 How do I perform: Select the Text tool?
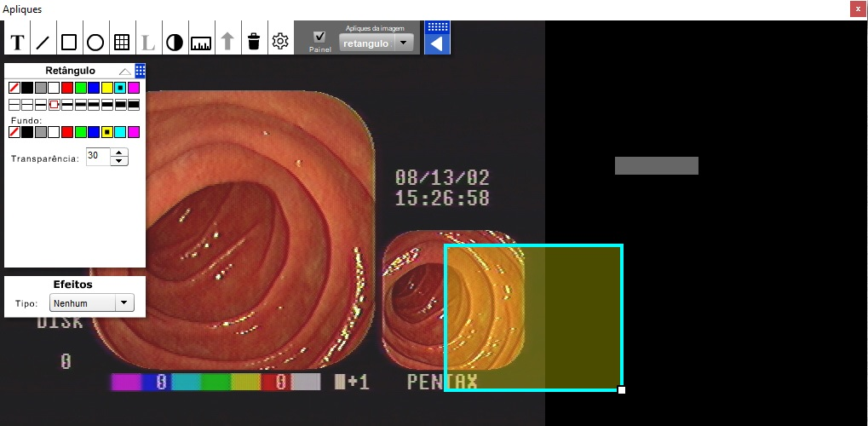point(16,42)
